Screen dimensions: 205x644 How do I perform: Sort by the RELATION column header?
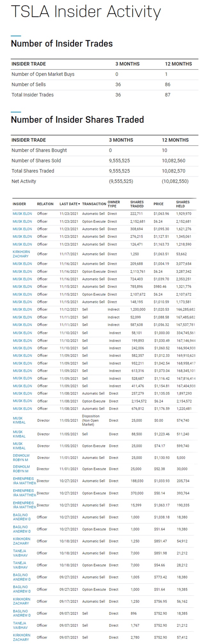(x=45, y=204)
